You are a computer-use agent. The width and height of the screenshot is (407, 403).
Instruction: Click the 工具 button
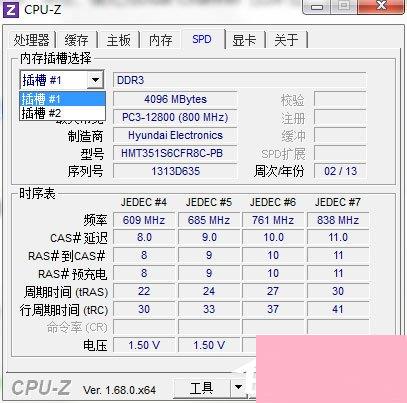pos(201,388)
